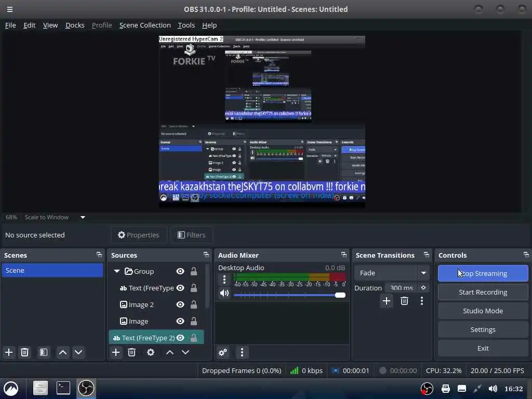Open the Scale to Window dropdown

(83, 217)
